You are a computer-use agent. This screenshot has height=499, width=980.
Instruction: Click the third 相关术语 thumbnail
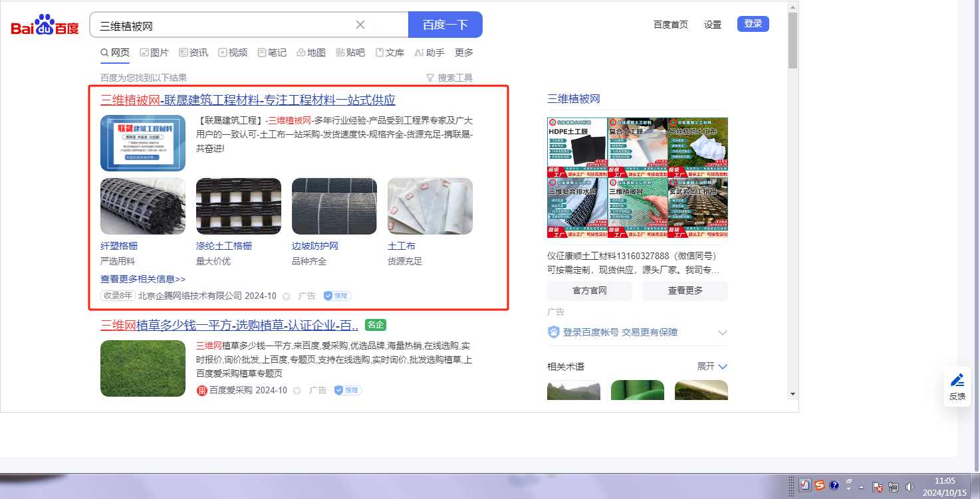[701, 390]
